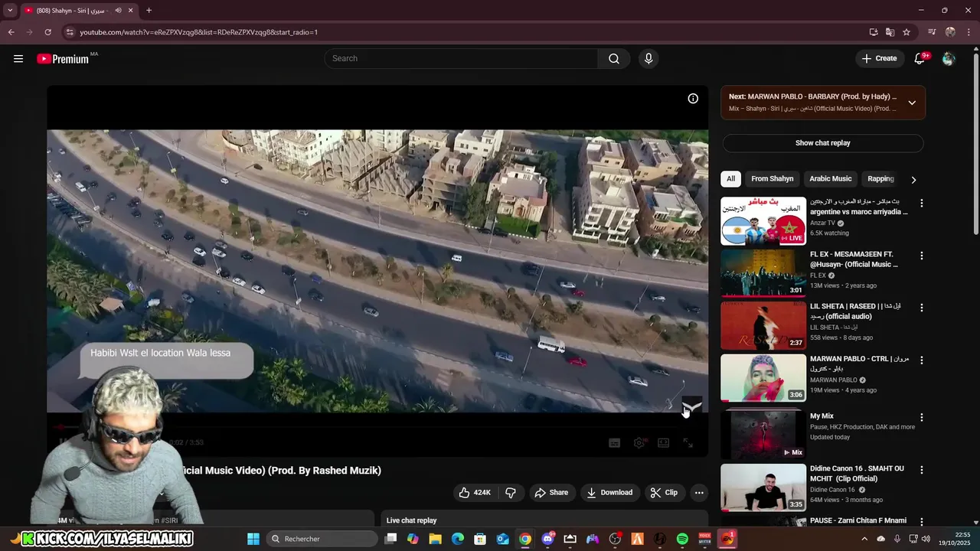
Task: Show hidden system tray icons chevron
Action: (864, 539)
